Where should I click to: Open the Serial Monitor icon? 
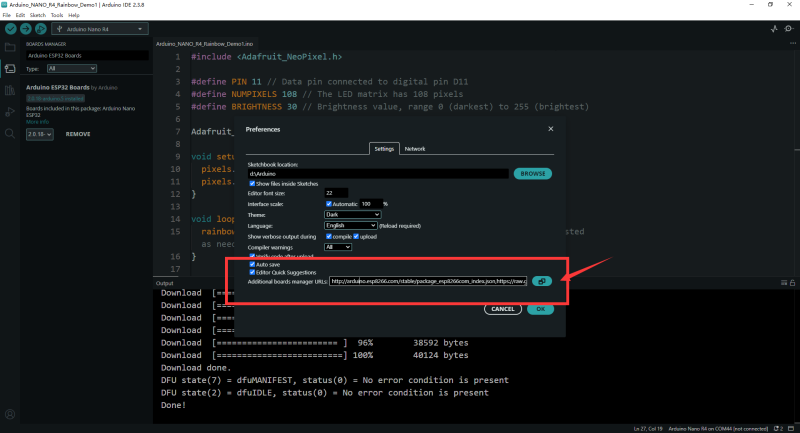click(789, 29)
